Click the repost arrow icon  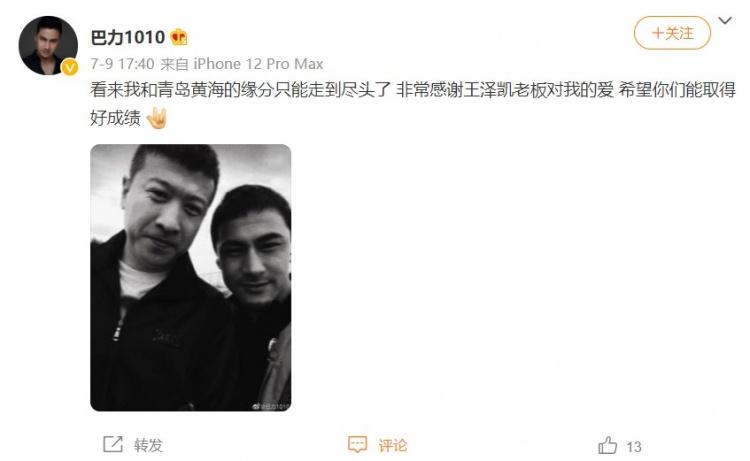(113, 444)
